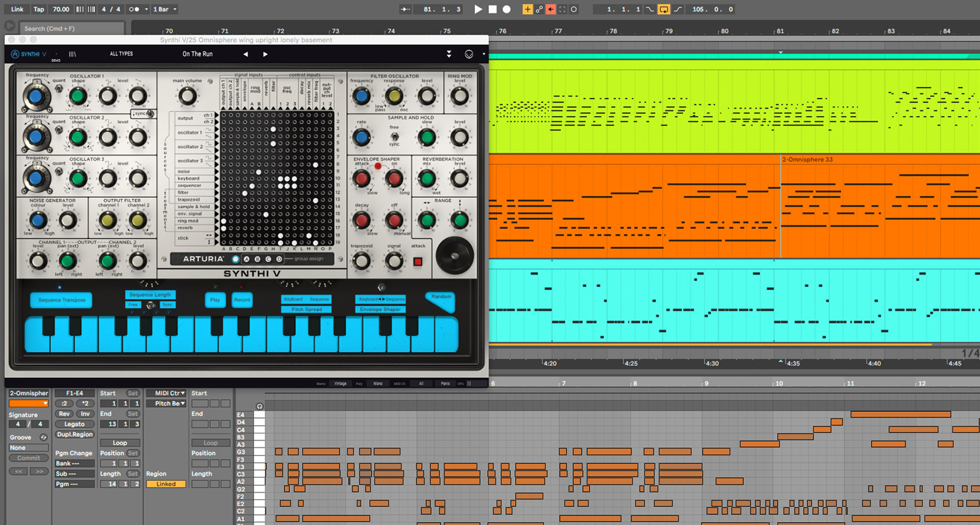Start playback with the Play button
Screen dimensions: 980x525
(x=478, y=9)
